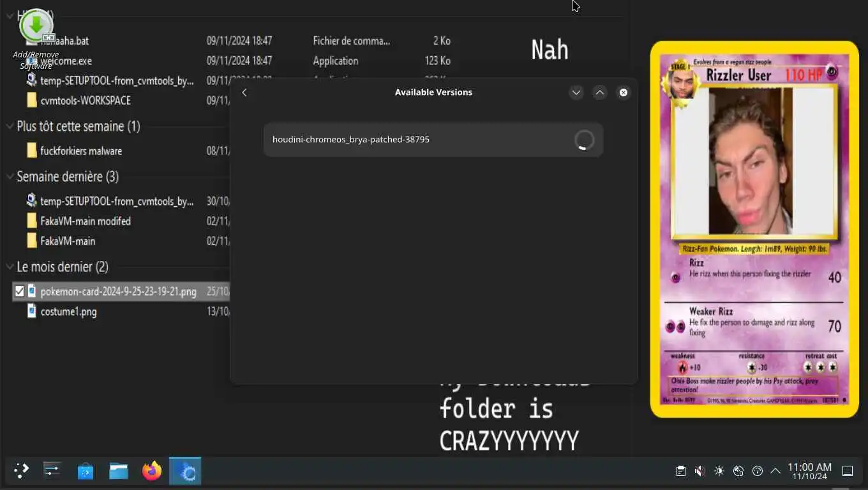Click the 09/11/2024 18:47 date of welcome.exe

coord(239,61)
